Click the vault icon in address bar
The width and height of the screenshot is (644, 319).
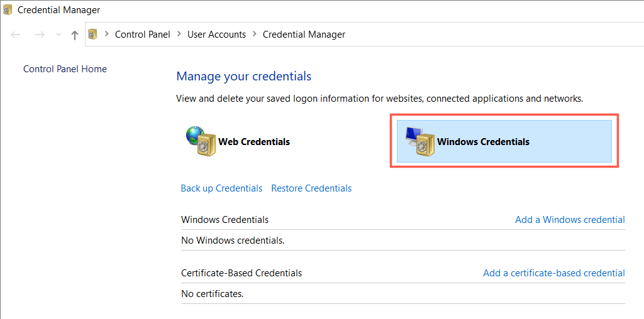click(x=92, y=35)
